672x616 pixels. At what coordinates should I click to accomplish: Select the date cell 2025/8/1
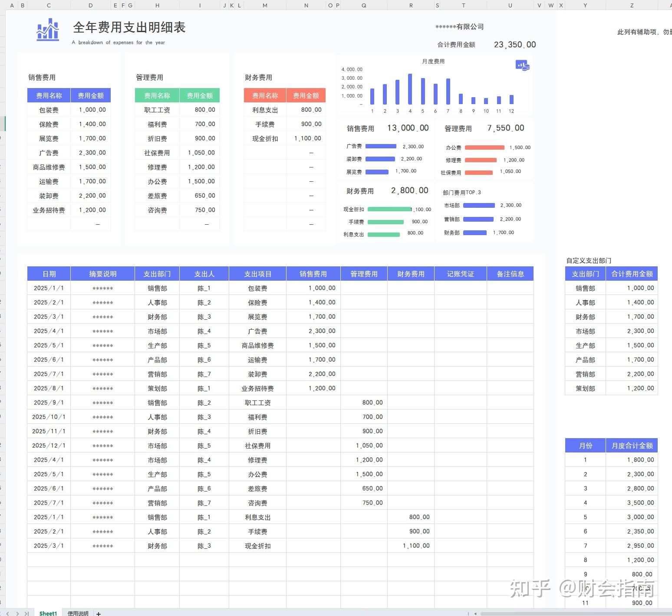click(49, 388)
